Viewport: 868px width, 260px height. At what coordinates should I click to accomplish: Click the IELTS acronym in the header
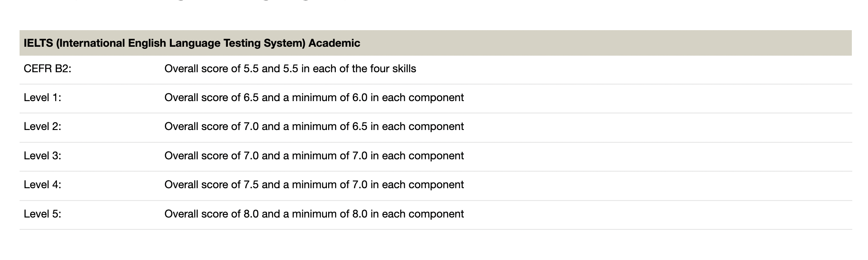point(38,43)
